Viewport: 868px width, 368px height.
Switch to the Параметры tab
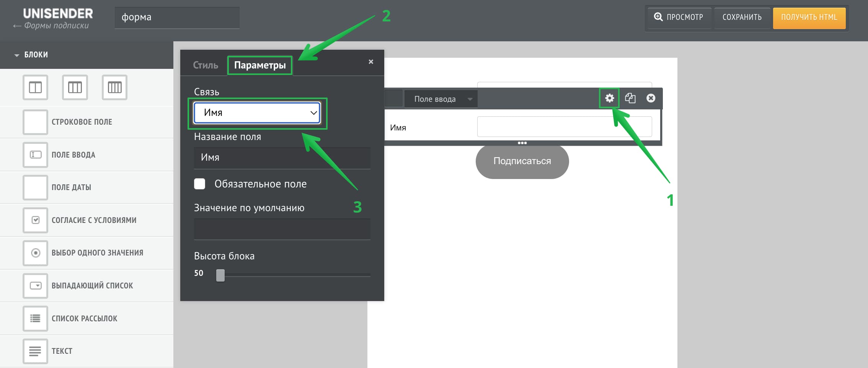260,65
